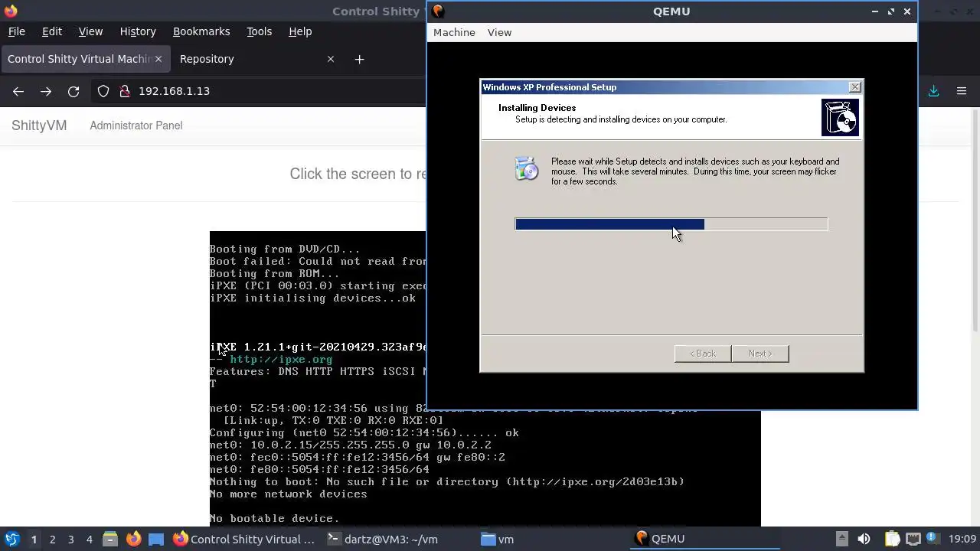Open a new Firefox tab
This screenshot has height=551, width=980.
tap(359, 59)
